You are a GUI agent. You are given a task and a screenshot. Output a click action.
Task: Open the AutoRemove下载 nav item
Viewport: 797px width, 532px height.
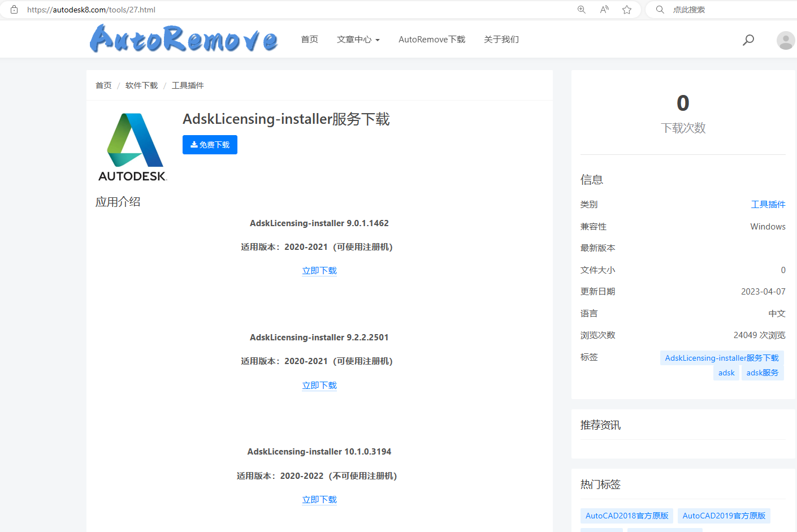click(432, 40)
